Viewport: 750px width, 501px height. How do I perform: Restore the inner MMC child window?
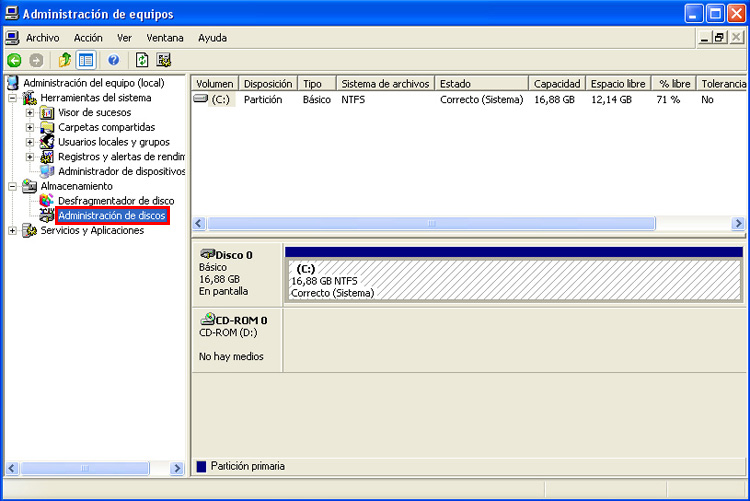tap(719, 37)
